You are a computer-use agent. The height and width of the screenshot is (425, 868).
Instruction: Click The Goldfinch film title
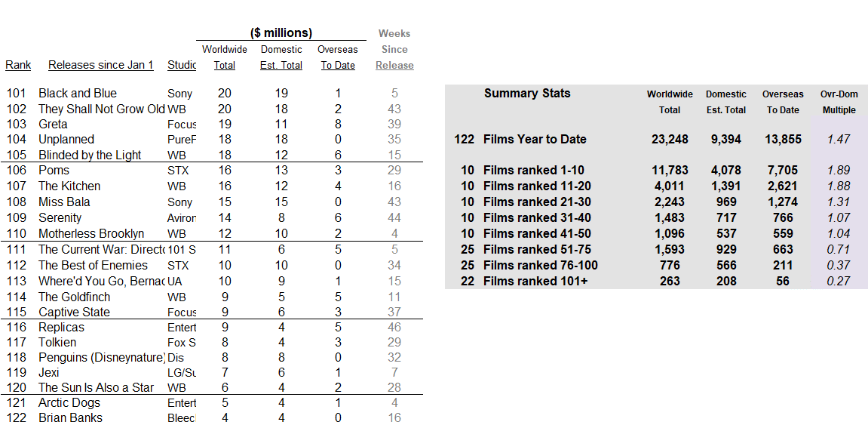(74, 297)
